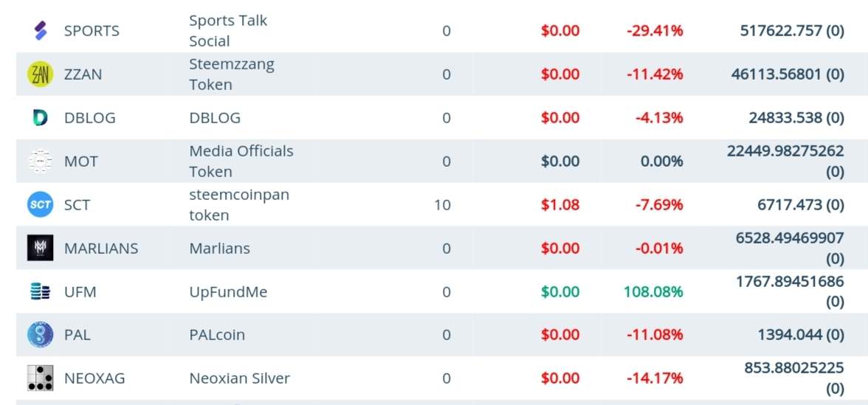
Task: Click the PAL blue round token icon
Action: pos(41,335)
